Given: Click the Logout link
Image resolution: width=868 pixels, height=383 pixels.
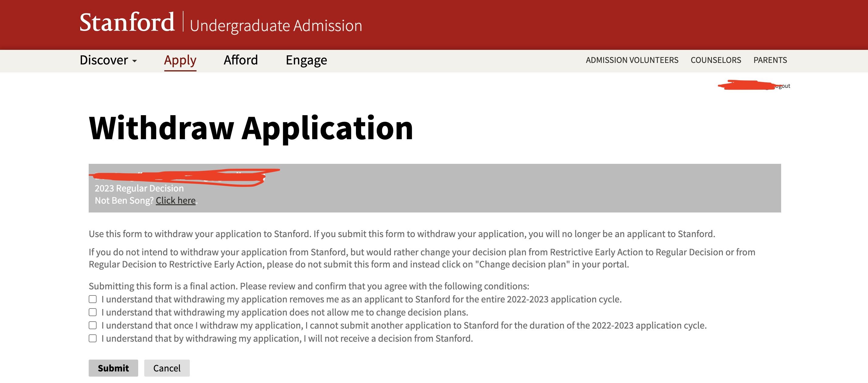Looking at the screenshot, I should point(784,86).
